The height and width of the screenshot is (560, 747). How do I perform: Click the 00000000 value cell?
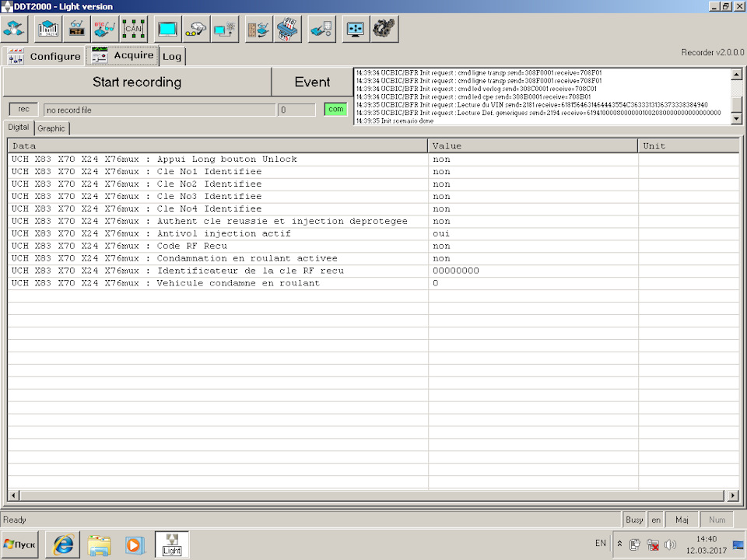click(533, 271)
